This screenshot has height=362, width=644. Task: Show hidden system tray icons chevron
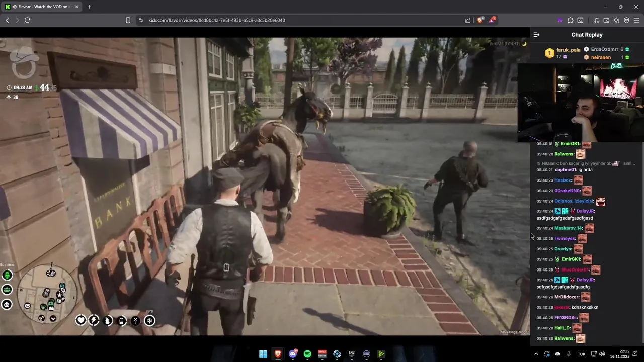tap(536, 354)
